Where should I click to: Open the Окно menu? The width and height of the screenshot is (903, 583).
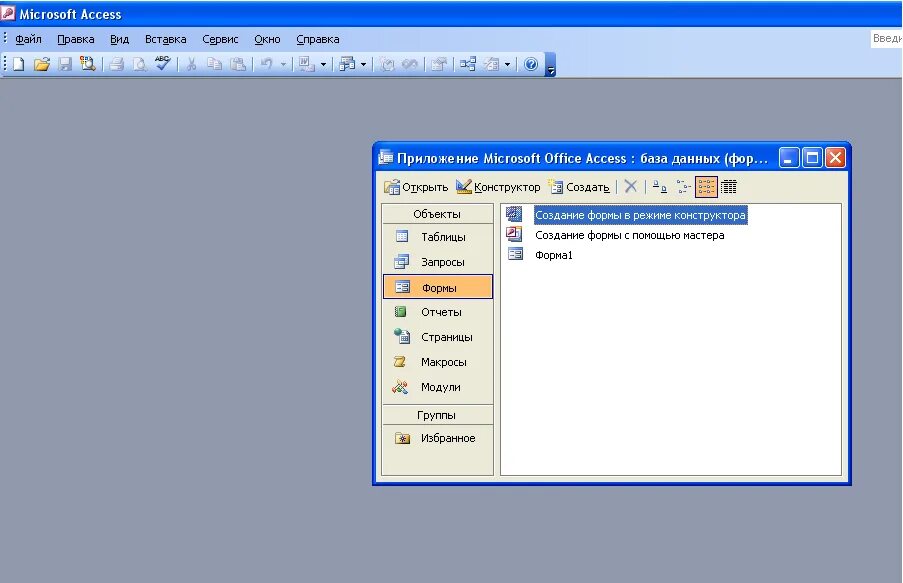[x=267, y=39]
